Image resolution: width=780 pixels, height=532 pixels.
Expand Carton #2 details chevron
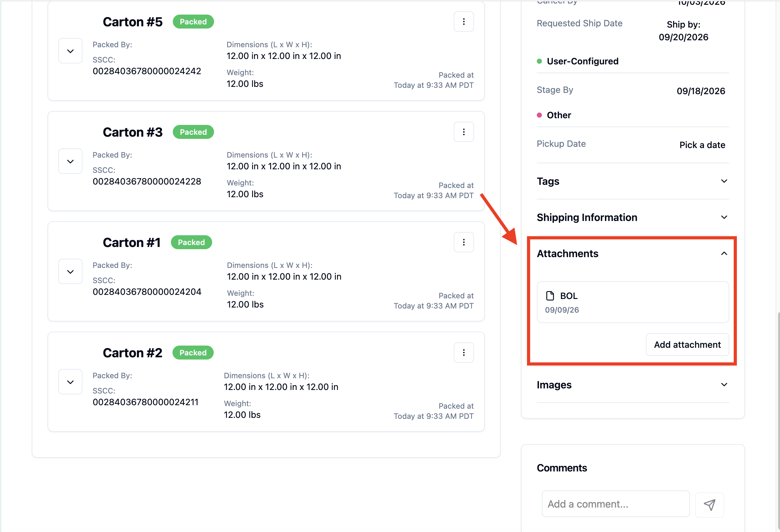tap(70, 382)
